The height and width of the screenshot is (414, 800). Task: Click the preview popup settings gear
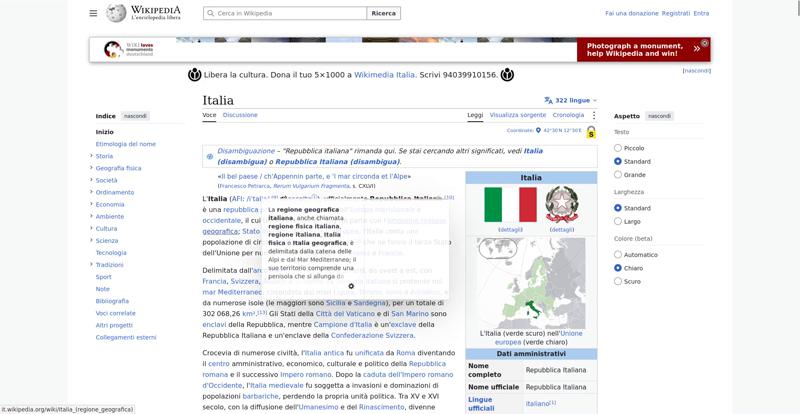[x=351, y=286]
